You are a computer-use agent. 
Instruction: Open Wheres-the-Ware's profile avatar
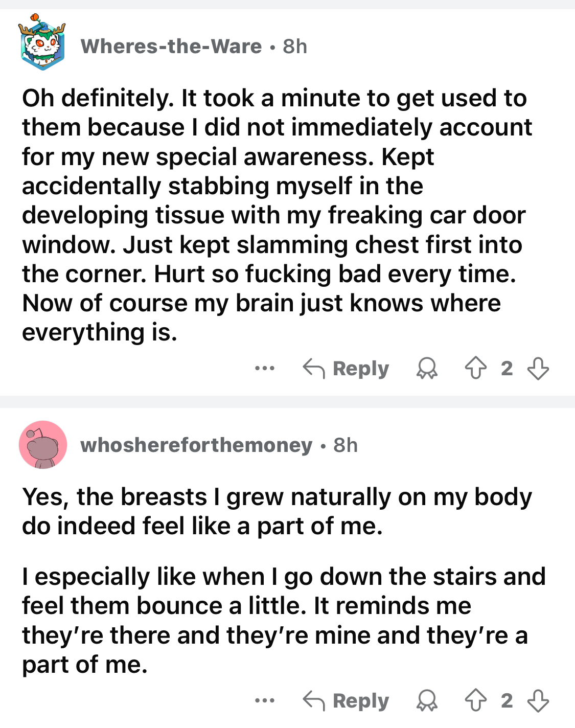(42, 42)
